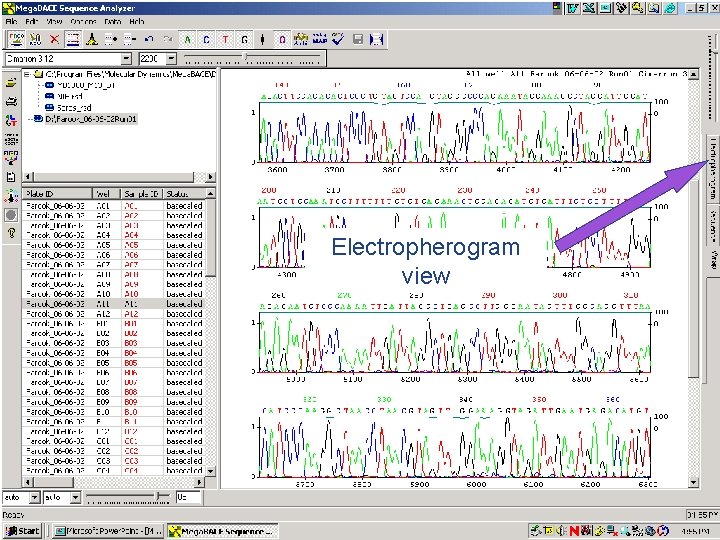720x540 pixels.
Task: Toggle the gray circle sidebar button
Action: click(11, 215)
